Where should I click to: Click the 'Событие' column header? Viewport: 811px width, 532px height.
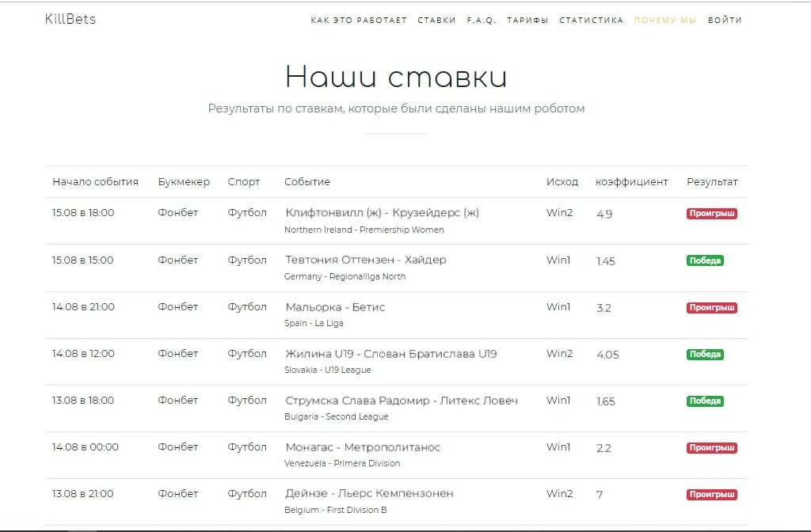tap(307, 182)
